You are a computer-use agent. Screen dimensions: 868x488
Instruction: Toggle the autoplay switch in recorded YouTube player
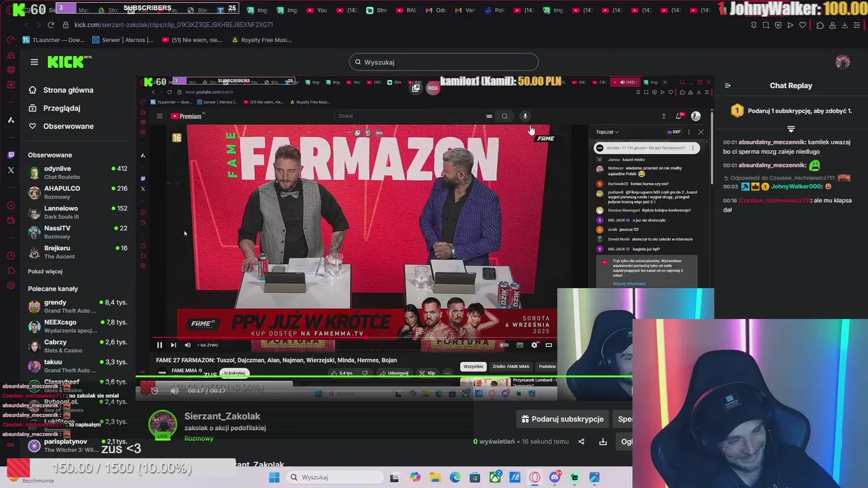[504, 345]
